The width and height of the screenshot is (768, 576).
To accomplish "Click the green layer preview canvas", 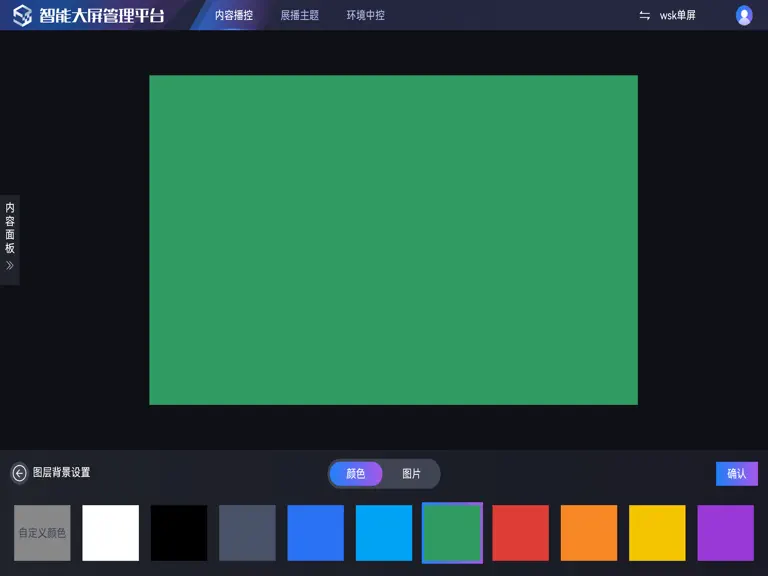I will coord(393,240).
